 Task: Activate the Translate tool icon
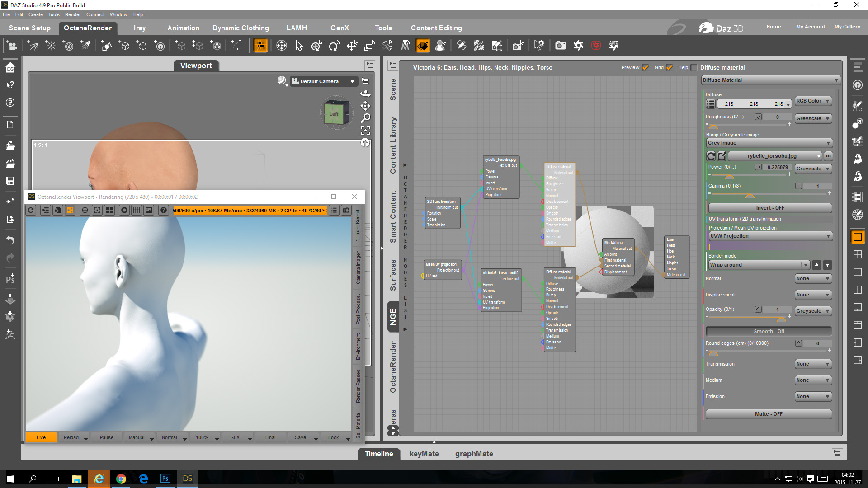coord(352,46)
